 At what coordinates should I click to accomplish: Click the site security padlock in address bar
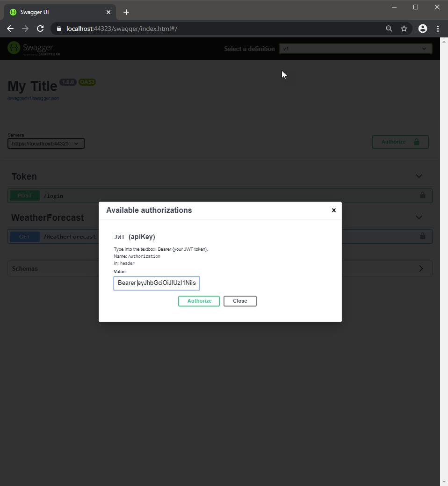(58, 29)
